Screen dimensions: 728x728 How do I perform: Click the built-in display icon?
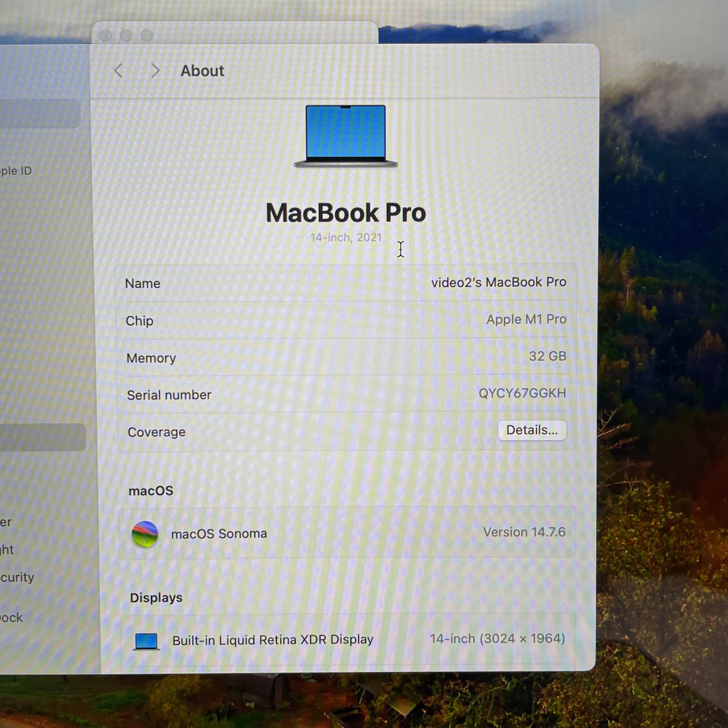point(146,641)
